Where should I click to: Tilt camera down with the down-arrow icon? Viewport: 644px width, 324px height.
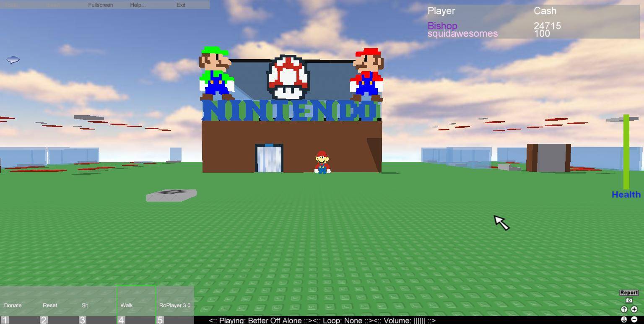[624, 319]
